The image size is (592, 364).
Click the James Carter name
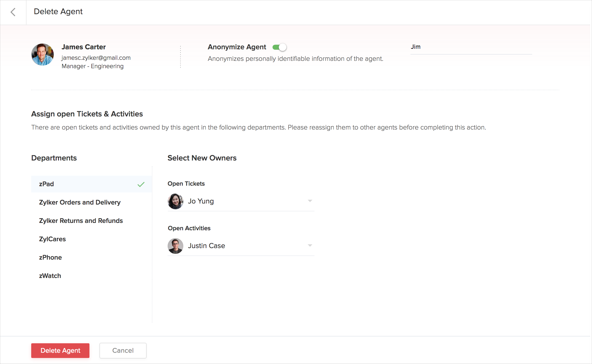pyautogui.click(x=84, y=47)
